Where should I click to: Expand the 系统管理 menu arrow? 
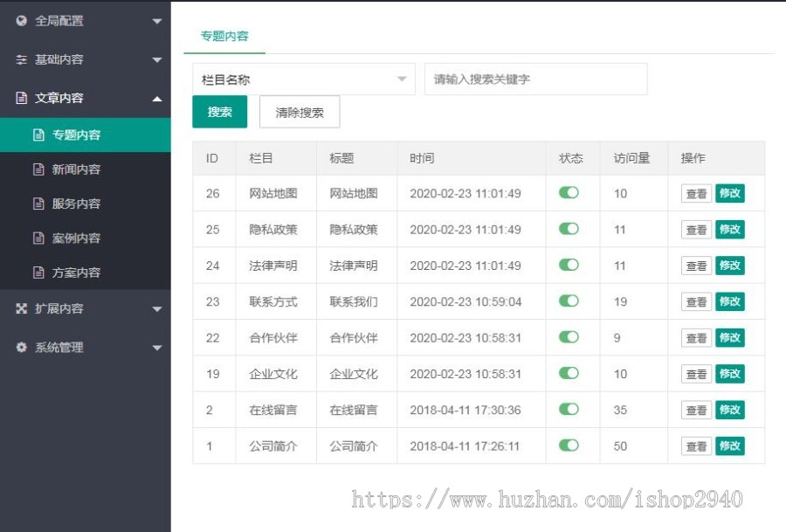click(157, 348)
